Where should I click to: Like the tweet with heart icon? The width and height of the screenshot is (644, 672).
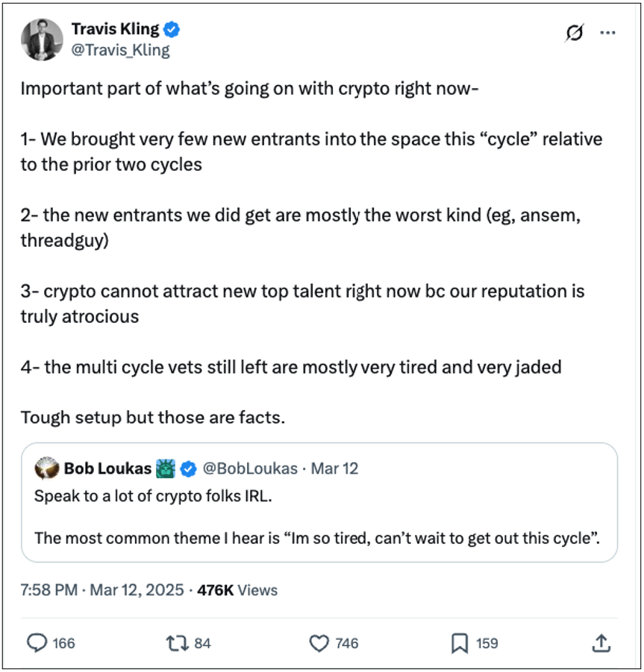pyautogui.click(x=319, y=643)
